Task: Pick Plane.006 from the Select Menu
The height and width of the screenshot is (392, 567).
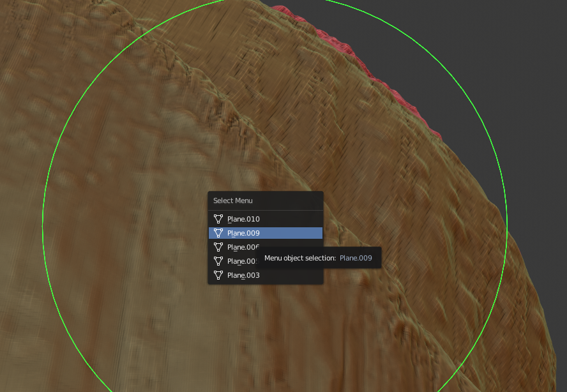Action: (266, 247)
